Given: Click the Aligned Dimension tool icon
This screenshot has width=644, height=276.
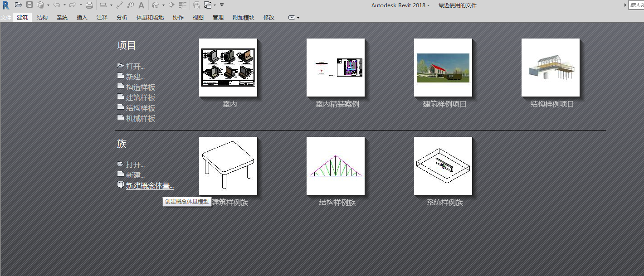Looking at the screenshot, I should (x=120, y=5).
